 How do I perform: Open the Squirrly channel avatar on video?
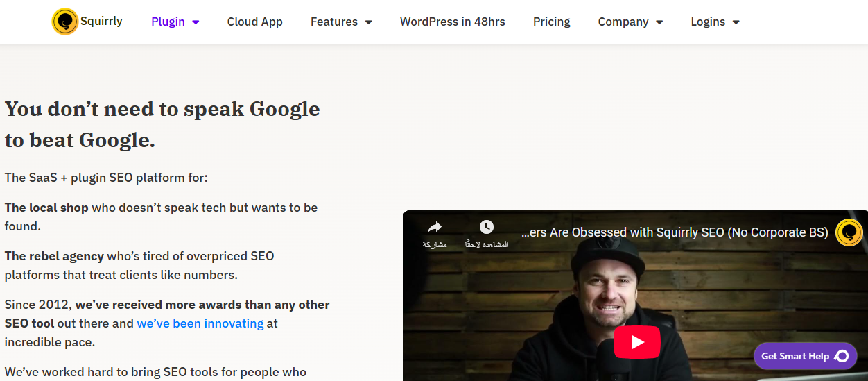[x=849, y=232]
